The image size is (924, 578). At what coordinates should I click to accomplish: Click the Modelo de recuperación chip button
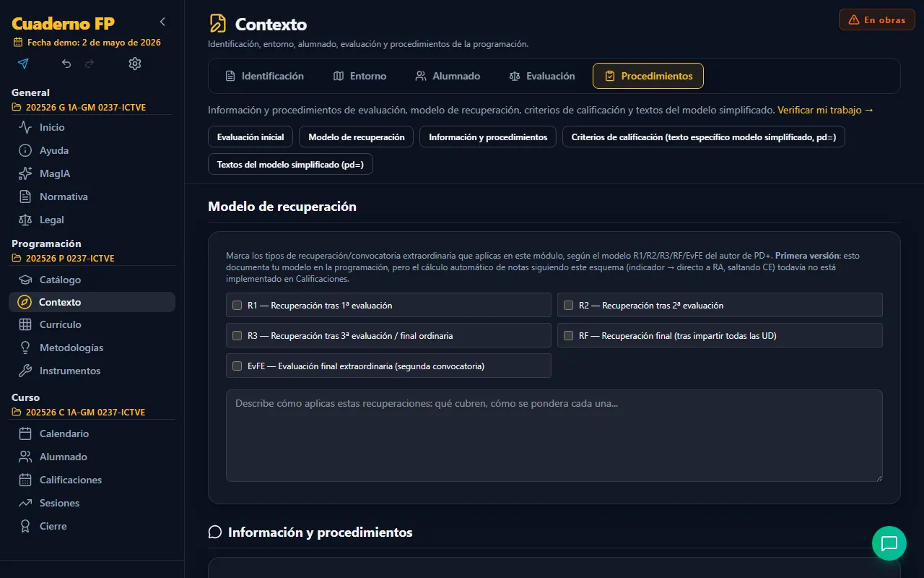tap(357, 137)
